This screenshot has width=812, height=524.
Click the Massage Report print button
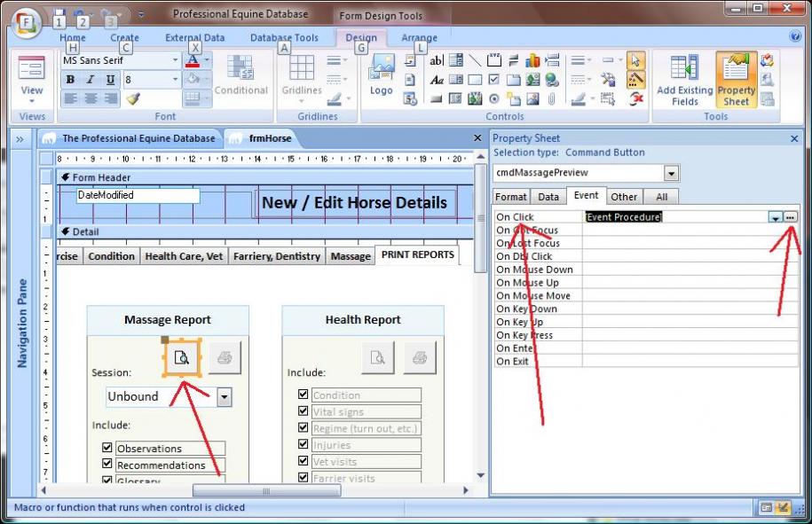click(x=225, y=357)
